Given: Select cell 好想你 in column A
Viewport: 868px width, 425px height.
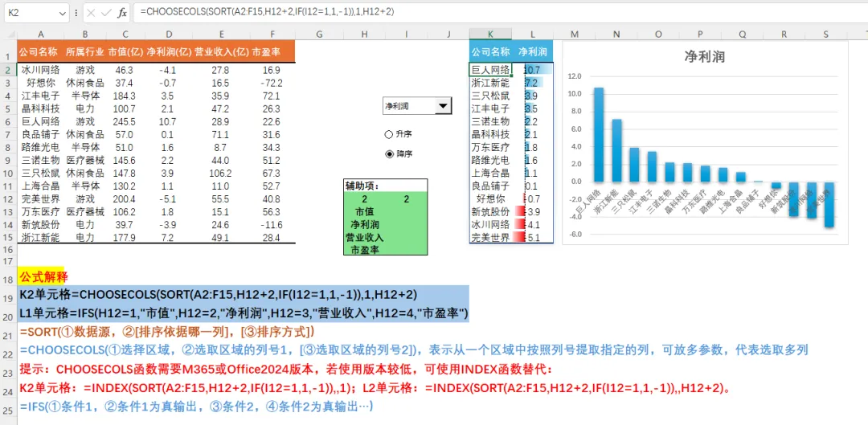Looking at the screenshot, I should point(40,83).
